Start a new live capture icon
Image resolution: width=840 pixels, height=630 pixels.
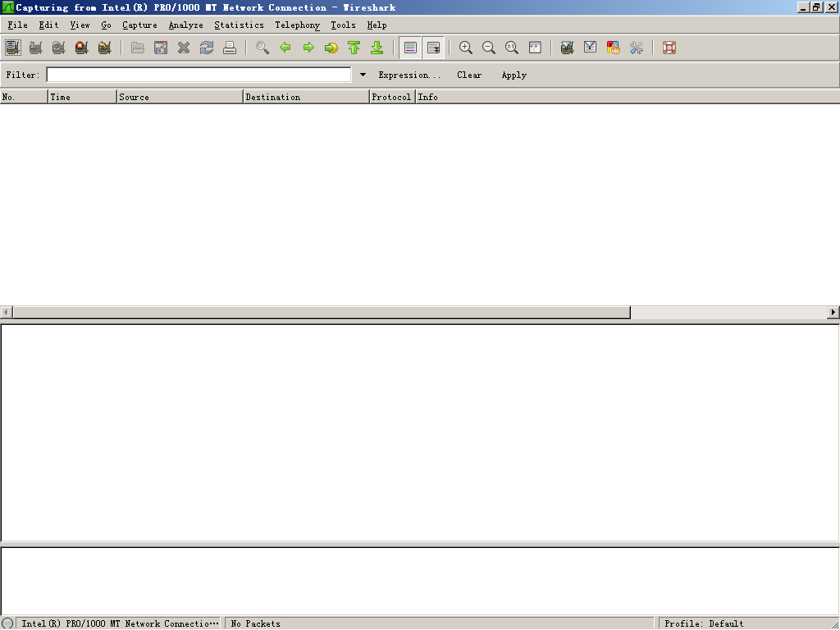(x=59, y=48)
